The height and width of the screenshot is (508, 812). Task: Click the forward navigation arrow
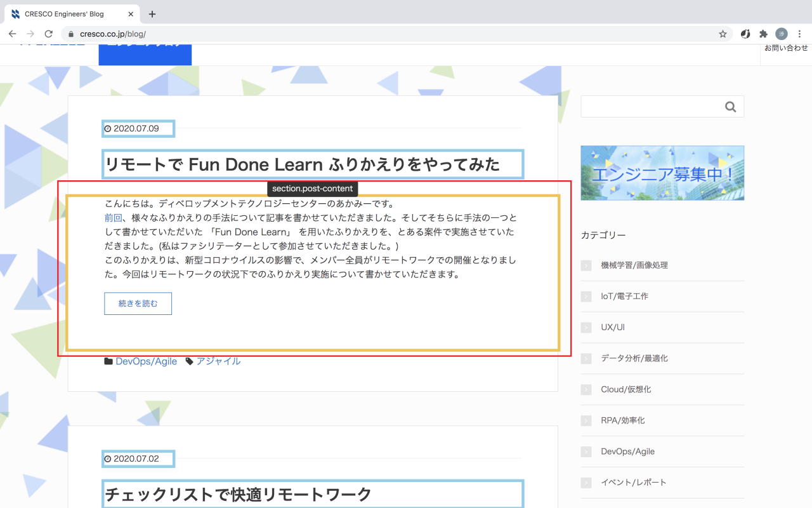pos(30,34)
